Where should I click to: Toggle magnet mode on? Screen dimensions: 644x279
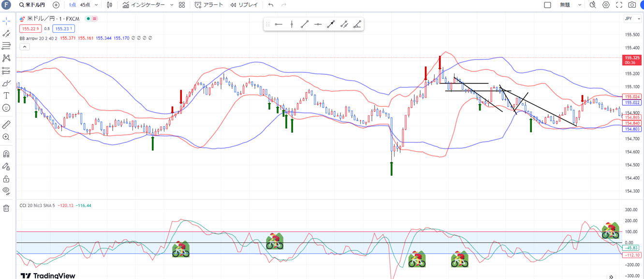tap(6, 154)
